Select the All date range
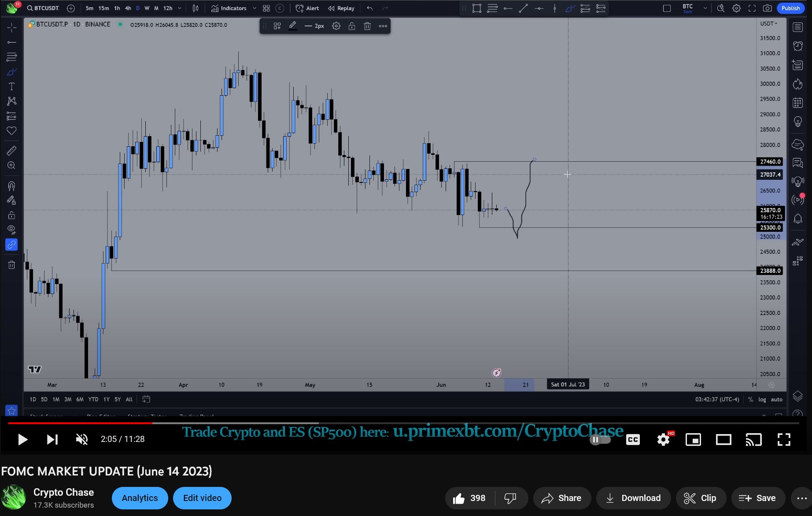This screenshot has height=516, width=812. tap(129, 399)
